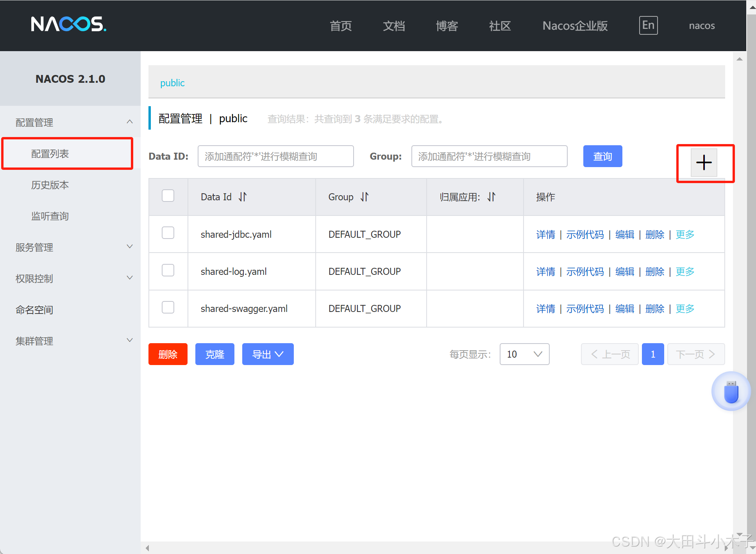
Task: Open the nacos user menu
Action: 702,26
